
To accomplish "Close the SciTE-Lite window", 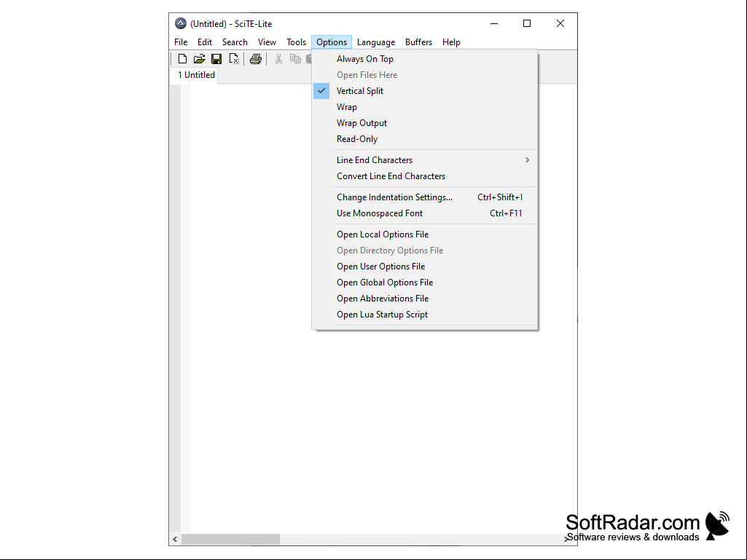I will 560,23.
